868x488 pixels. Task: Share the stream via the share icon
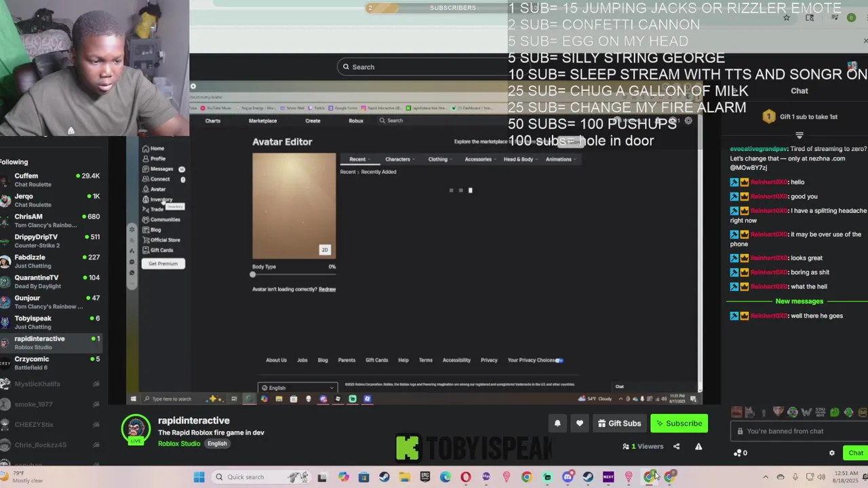coord(676,447)
